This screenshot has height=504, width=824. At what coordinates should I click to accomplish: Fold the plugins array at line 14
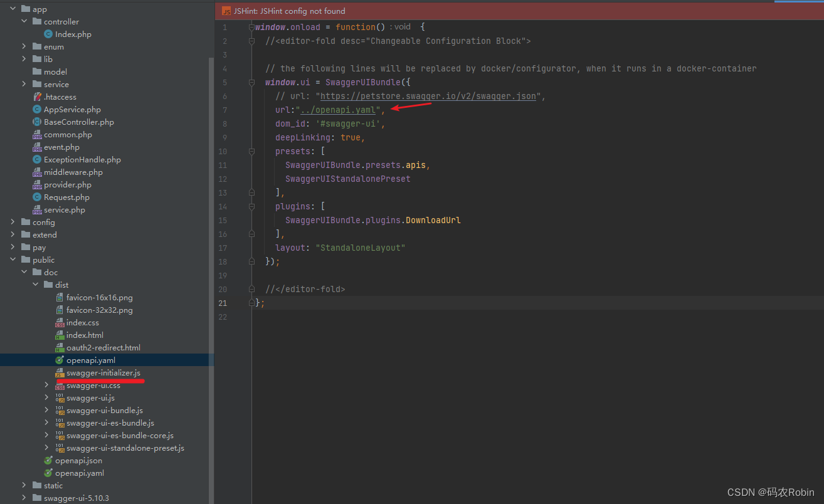tap(251, 206)
